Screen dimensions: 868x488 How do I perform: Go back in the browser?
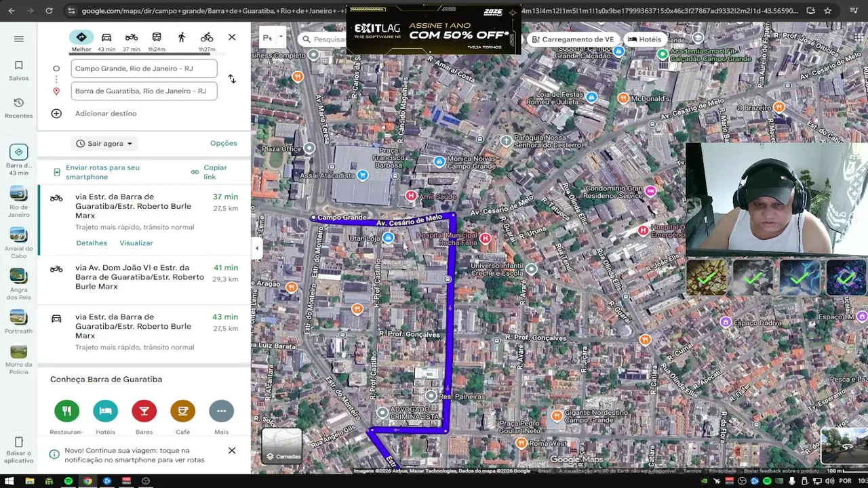[x=11, y=11]
